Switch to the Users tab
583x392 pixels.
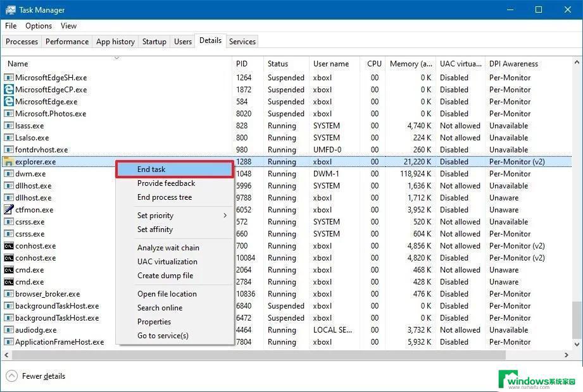183,42
